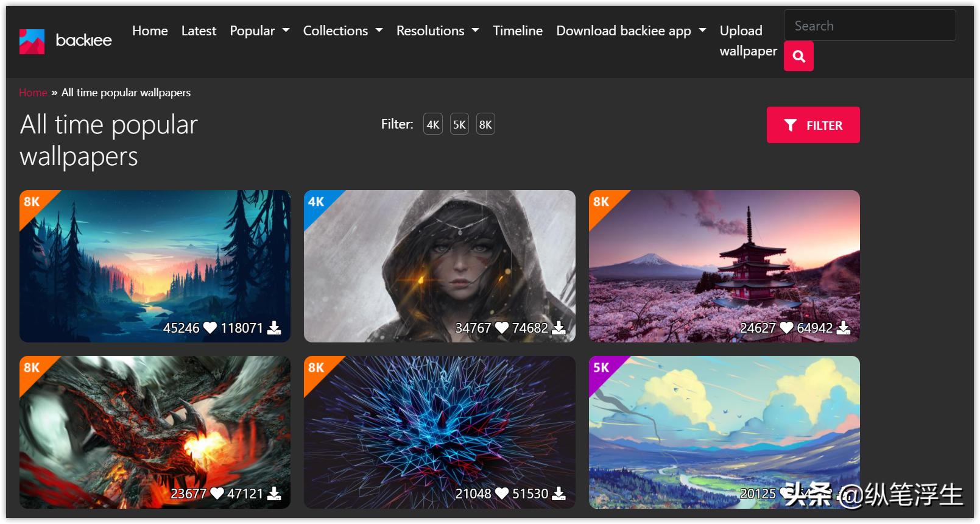Open the fire dragon wallpaper

coord(155,432)
